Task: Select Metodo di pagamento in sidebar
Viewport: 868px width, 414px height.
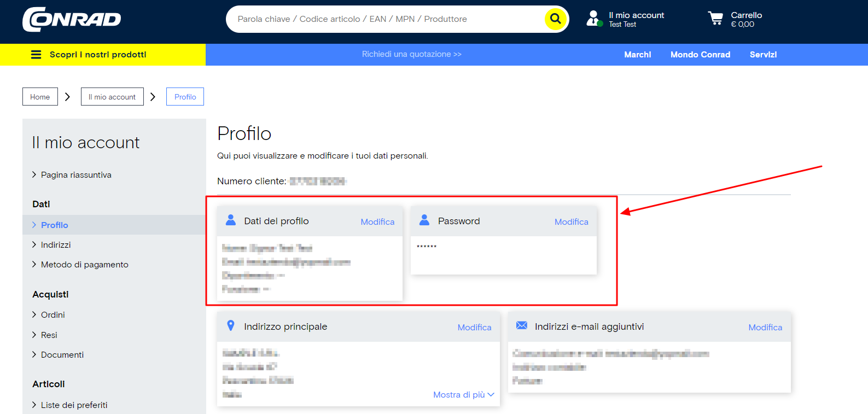Action: point(84,265)
